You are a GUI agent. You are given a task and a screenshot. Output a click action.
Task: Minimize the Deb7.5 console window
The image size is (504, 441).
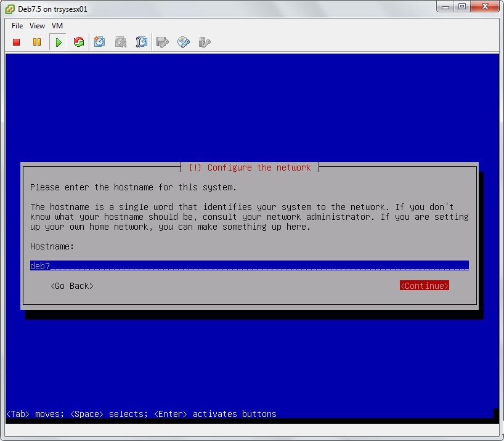click(445, 6)
